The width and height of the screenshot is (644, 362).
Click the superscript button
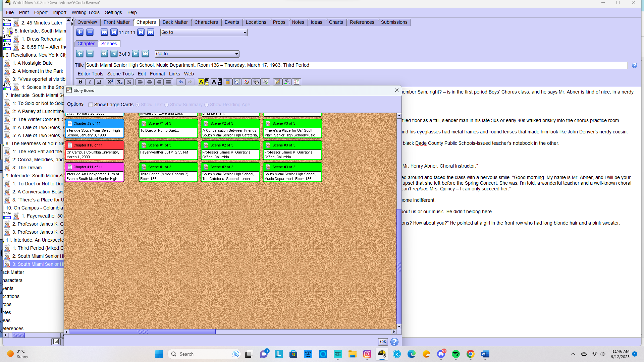[x=110, y=82]
